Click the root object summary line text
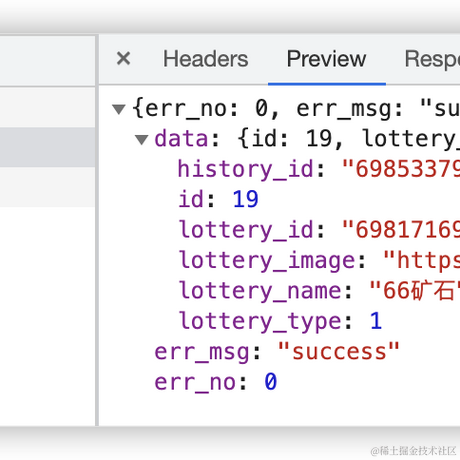 (296, 109)
